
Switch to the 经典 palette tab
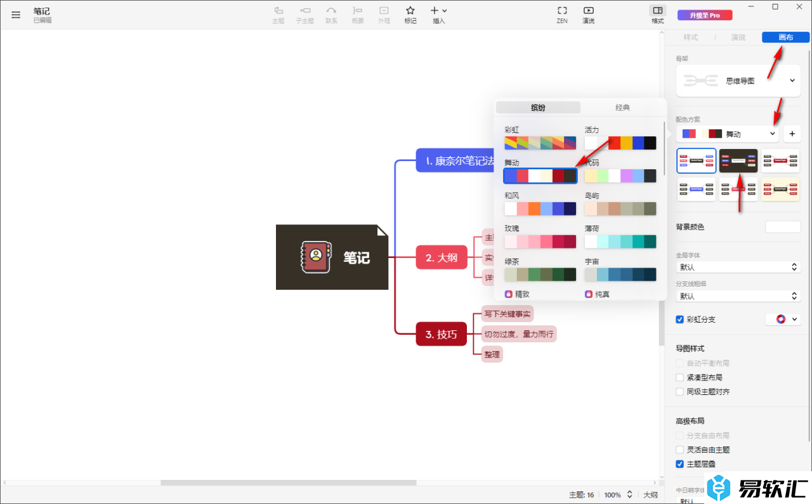pos(623,108)
